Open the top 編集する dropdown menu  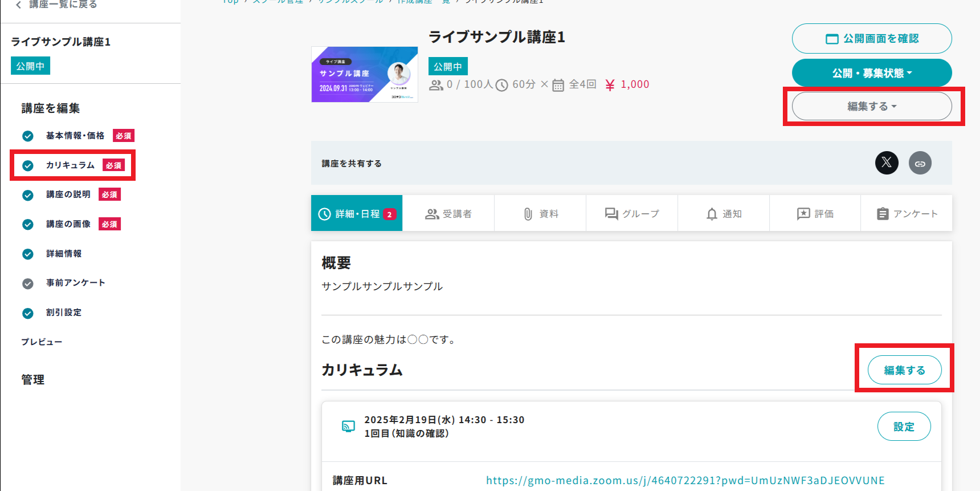(871, 106)
